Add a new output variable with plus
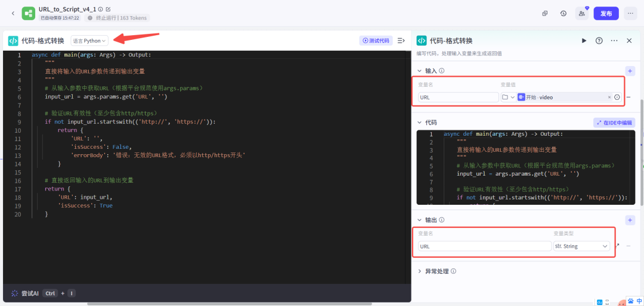This screenshot has width=644, height=306. click(x=630, y=220)
